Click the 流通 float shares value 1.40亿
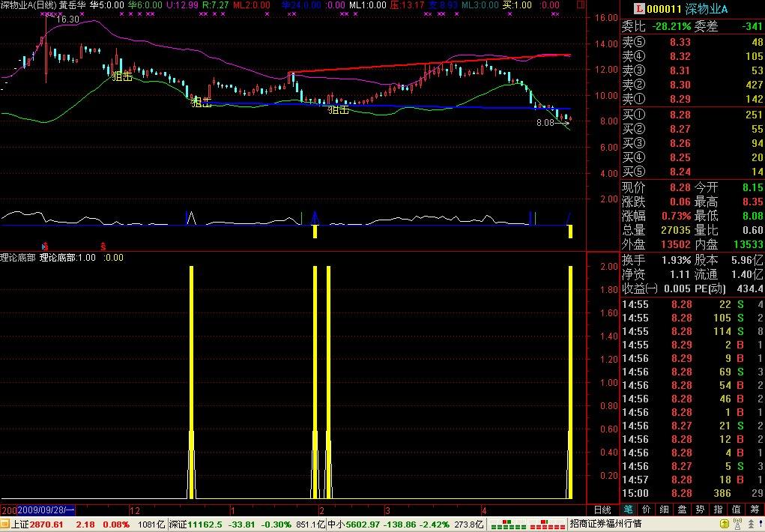Screen dimensions: 765x532 (748, 274)
